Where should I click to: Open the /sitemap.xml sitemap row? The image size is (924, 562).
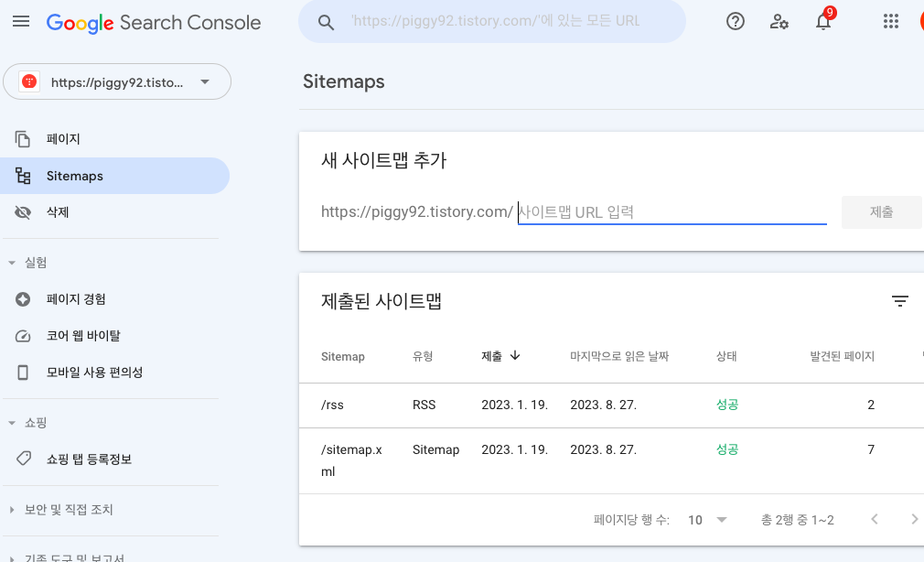(611, 461)
